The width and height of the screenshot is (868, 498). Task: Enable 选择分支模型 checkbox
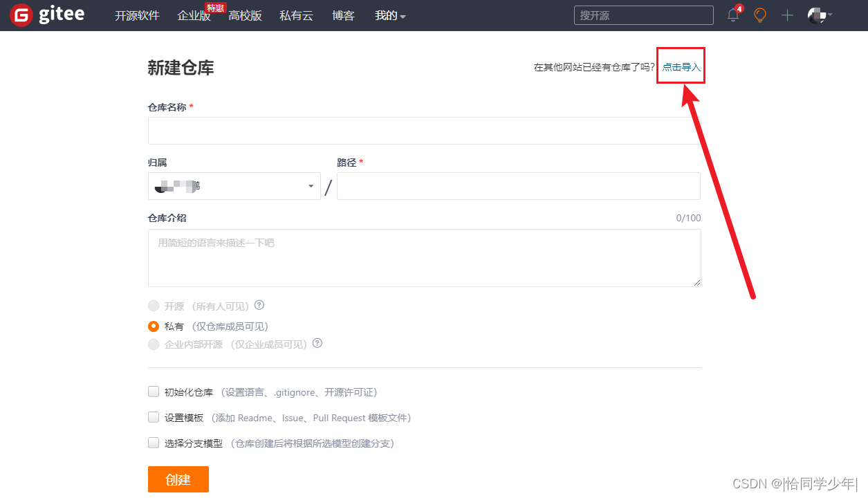[153, 442]
